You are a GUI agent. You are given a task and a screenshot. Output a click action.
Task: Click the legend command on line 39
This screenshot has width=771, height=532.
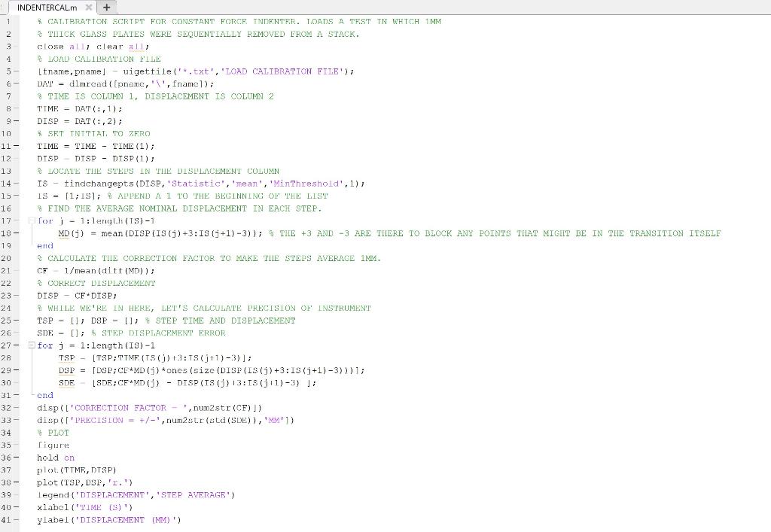(53, 494)
